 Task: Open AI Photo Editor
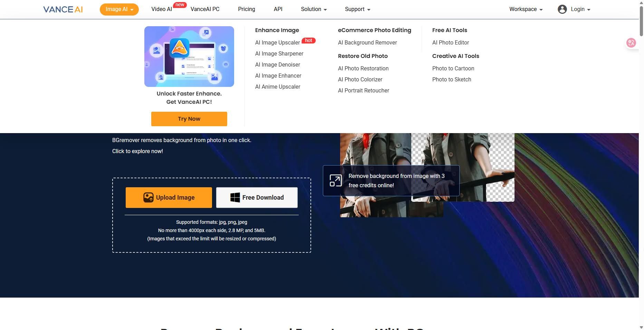click(451, 43)
